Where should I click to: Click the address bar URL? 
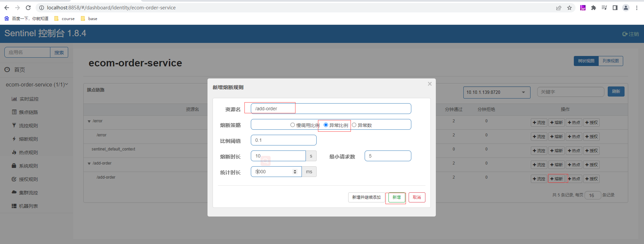111,8
